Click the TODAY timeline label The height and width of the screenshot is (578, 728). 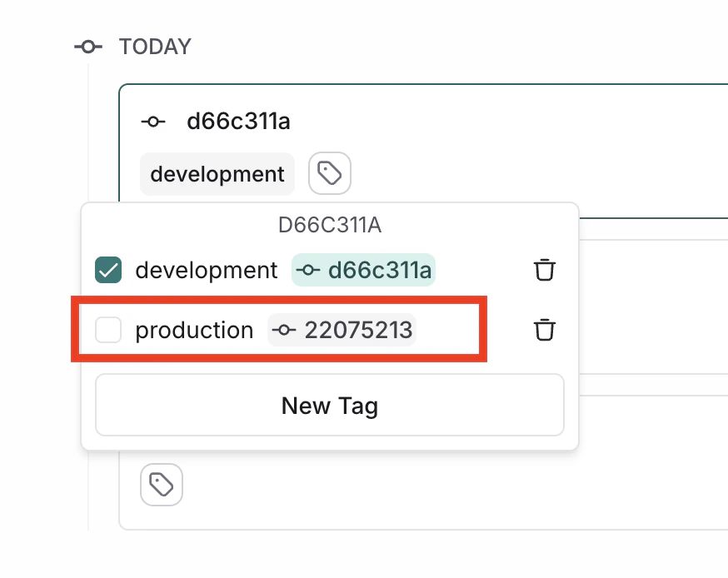click(154, 47)
